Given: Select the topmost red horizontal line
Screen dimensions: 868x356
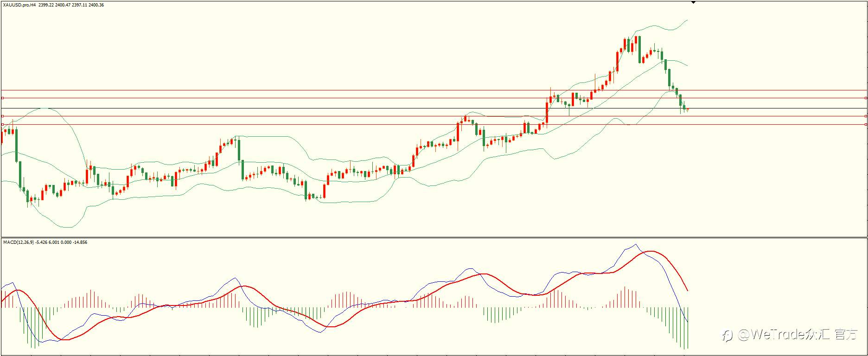Looking at the screenshot, I should (434, 90).
